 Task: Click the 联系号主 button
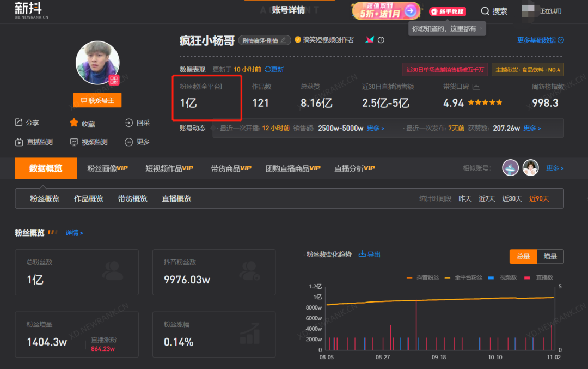pyautogui.click(x=97, y=100)
